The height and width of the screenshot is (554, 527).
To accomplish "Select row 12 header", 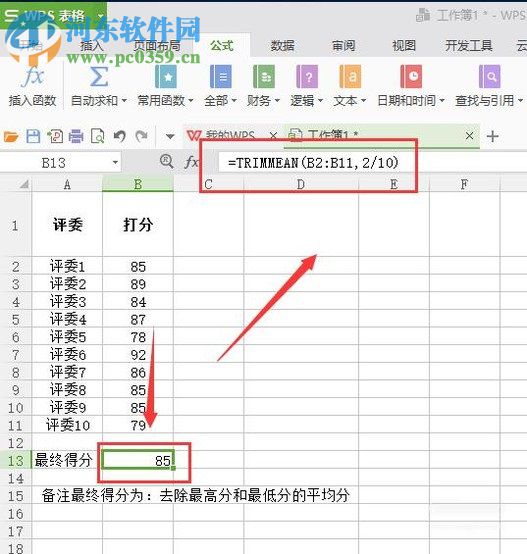I will pos(15,443).
